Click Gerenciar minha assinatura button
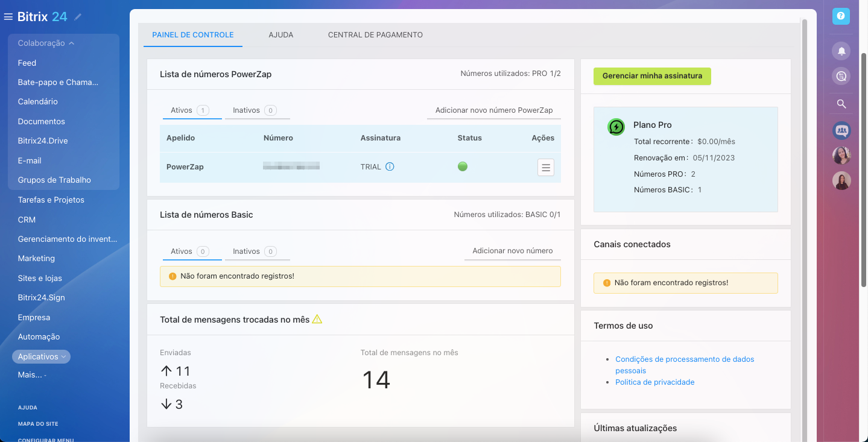 click(x=652, y=76)
